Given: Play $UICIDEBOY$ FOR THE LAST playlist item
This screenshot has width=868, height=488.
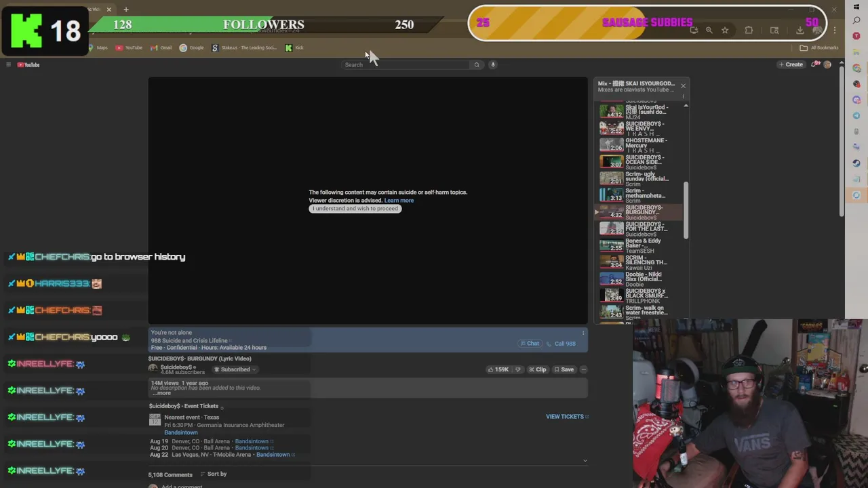Looking at the screenshot, I should 641,229.
